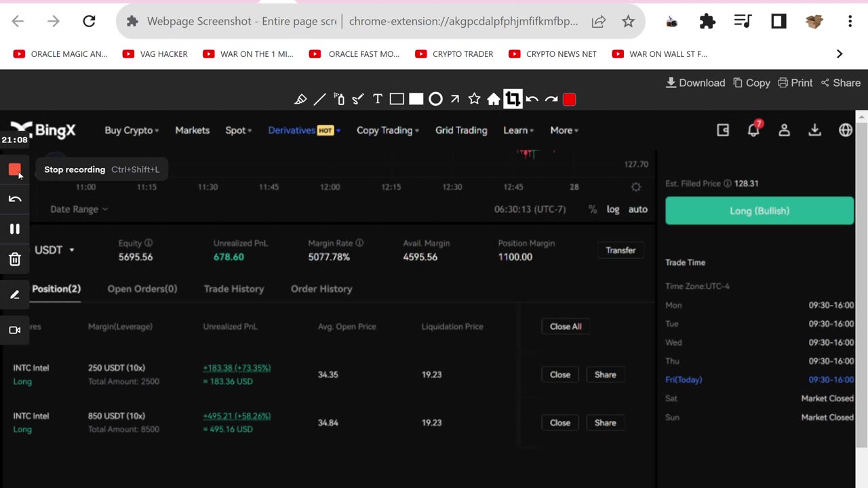Activate the crop tool
This screenshot has height=488, width=868.
pyautogui.click(x=513, y=100)
